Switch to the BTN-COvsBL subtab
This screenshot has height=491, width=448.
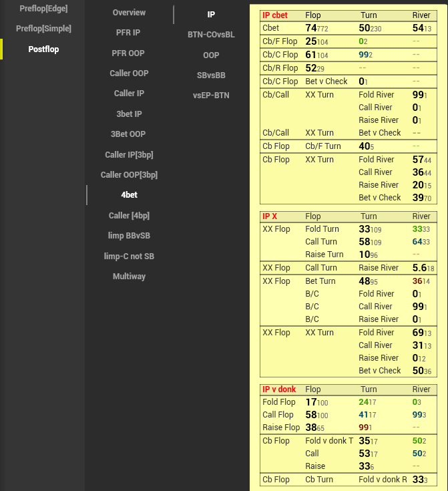click(x=211, y=35)
